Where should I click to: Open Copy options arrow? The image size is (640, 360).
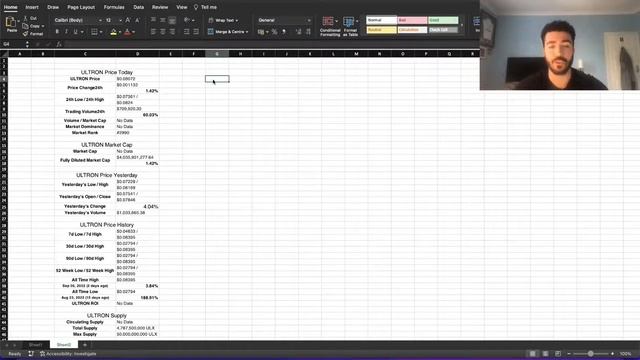tap(43, 26)
